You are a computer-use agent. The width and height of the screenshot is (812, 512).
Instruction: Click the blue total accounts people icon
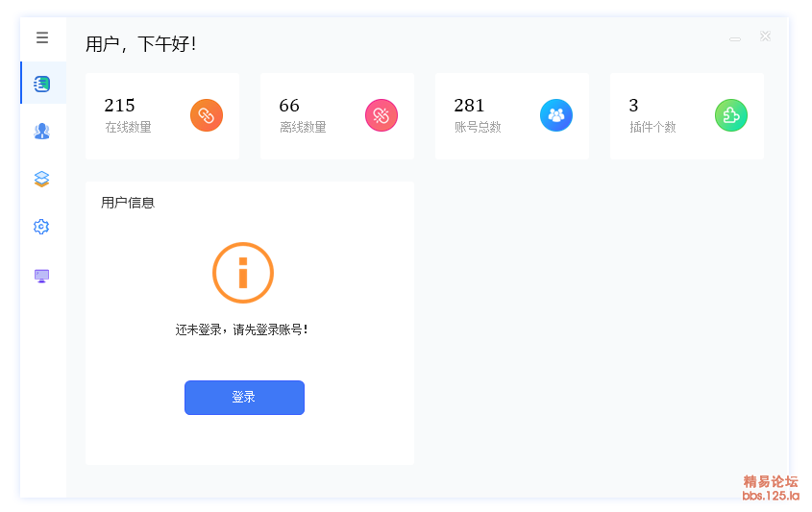pos(556,115)
